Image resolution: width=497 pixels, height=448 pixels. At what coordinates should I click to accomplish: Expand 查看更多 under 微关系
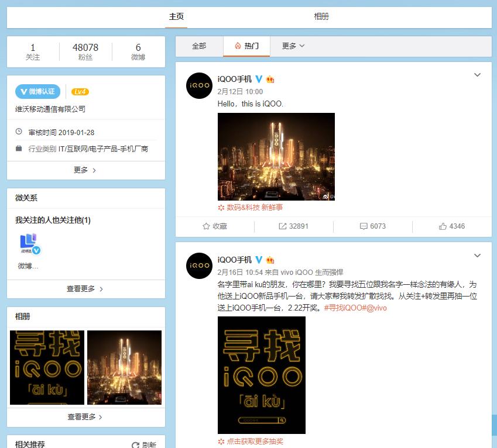pyautogui.click(x=85, y=289)
